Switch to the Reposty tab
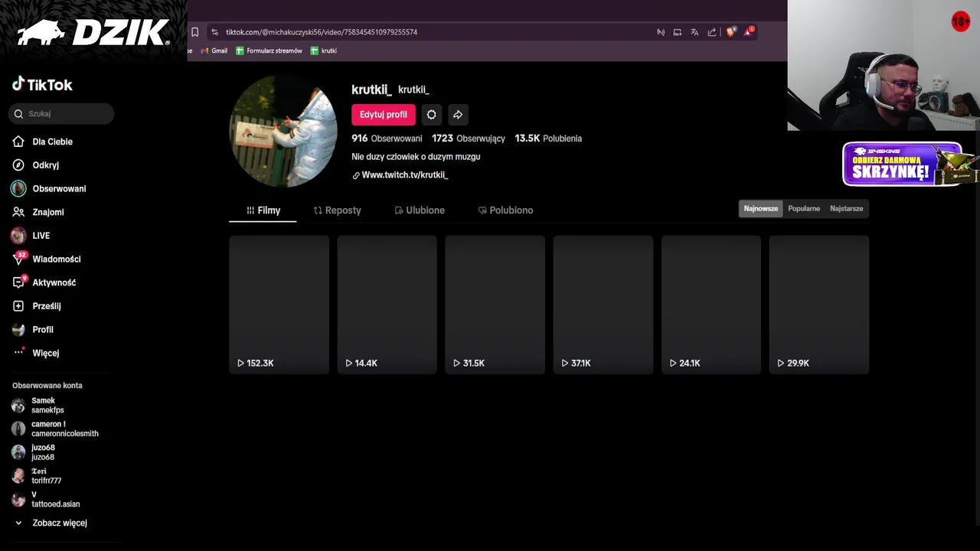Image resolution: width=980 pixels, height=551 pixels. [x=337, y=210]
